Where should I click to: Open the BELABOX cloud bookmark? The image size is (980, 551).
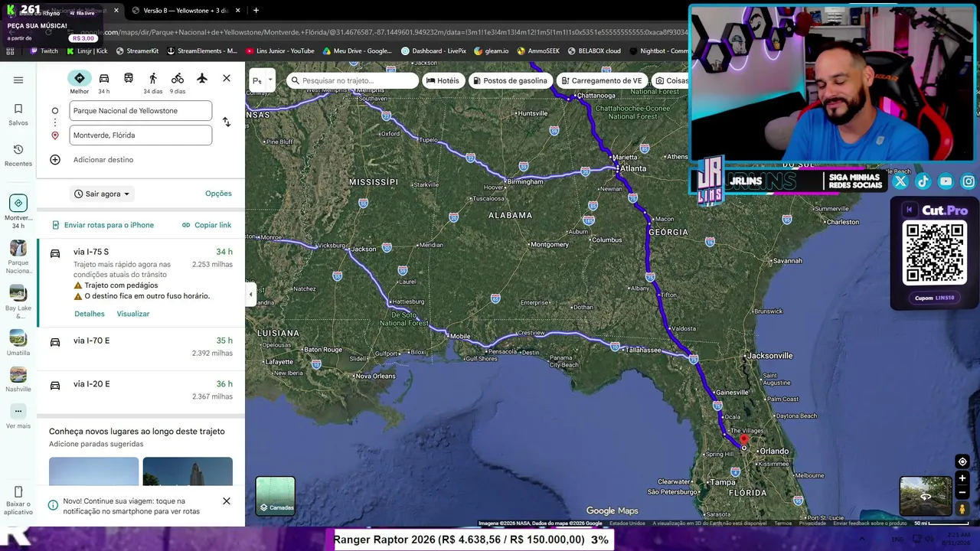tap(594, 51)
